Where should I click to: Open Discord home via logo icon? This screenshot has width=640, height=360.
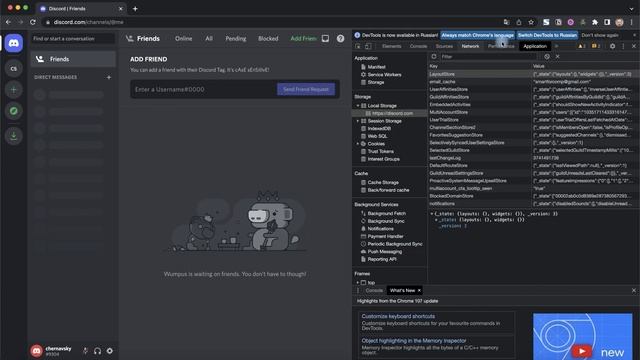14,43
